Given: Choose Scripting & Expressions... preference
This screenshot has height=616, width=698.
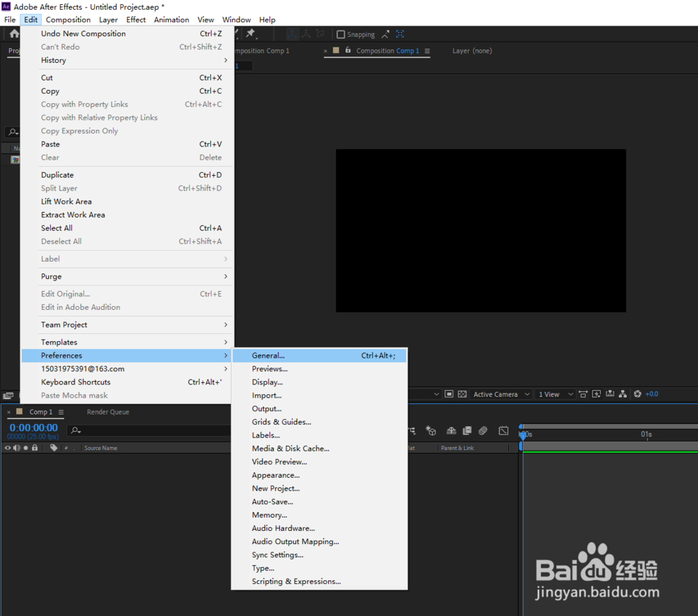Looking at the screenshot, I should [x=319, y=581].
